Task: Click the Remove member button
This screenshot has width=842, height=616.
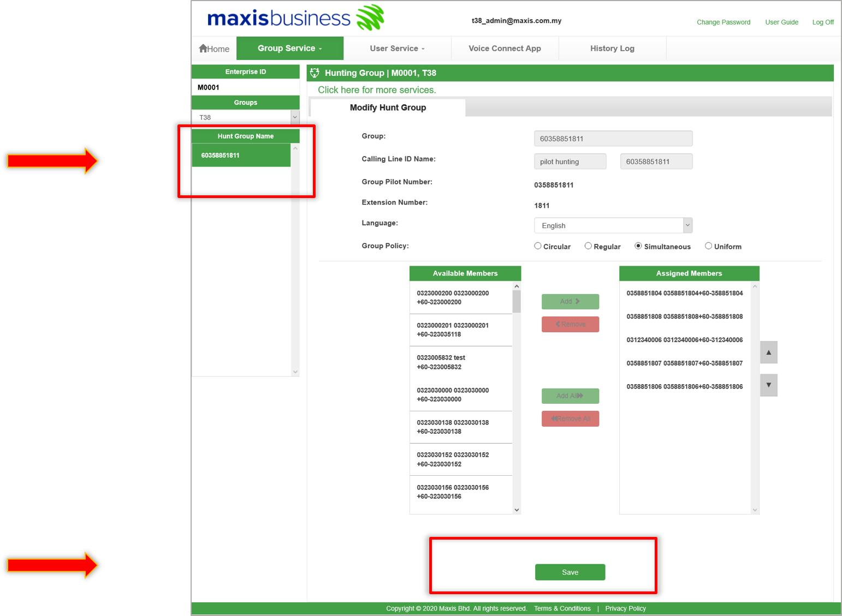Action: coord(570,324)
